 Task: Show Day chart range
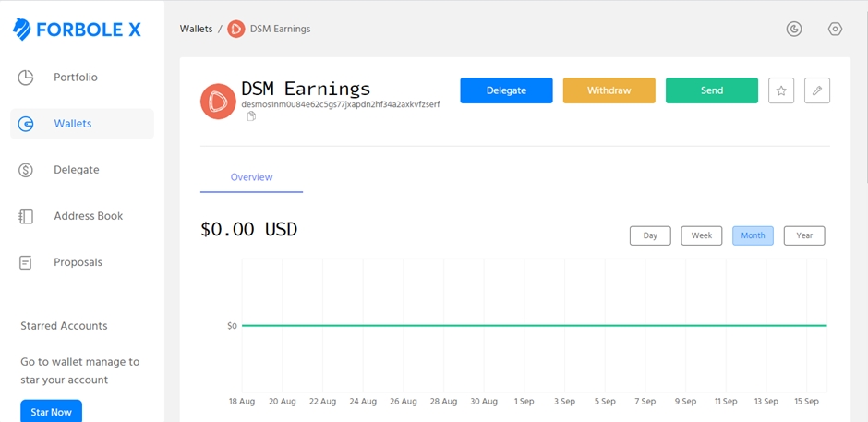[x=650, y=235]
